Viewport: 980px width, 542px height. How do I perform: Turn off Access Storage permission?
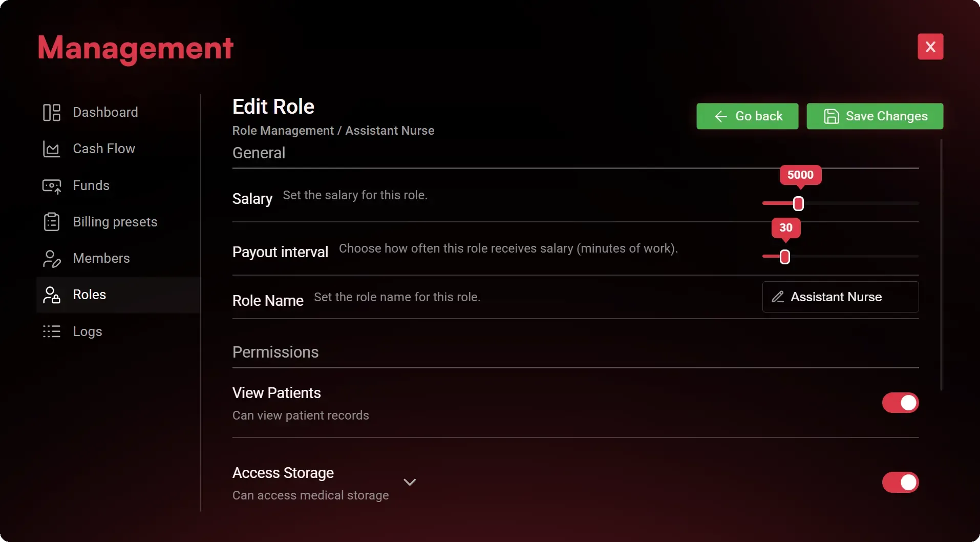pyautogui.click(x=900, y=482)
